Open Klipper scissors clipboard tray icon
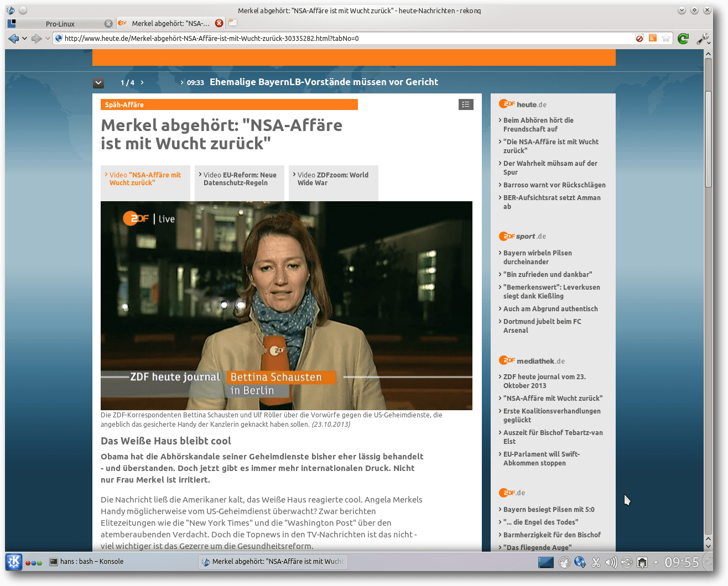The image size is (728, 586). 596,562
